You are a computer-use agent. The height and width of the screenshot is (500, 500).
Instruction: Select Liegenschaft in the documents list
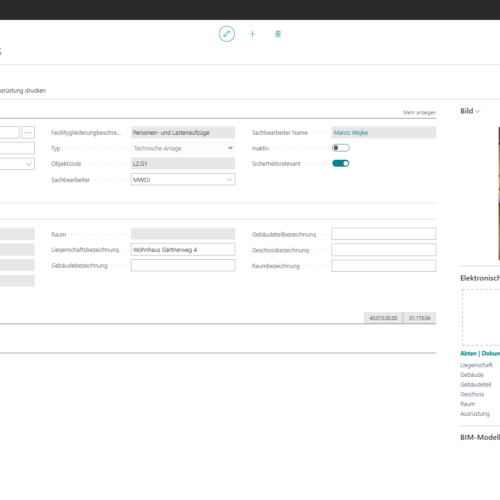click(x=476, y=365)
